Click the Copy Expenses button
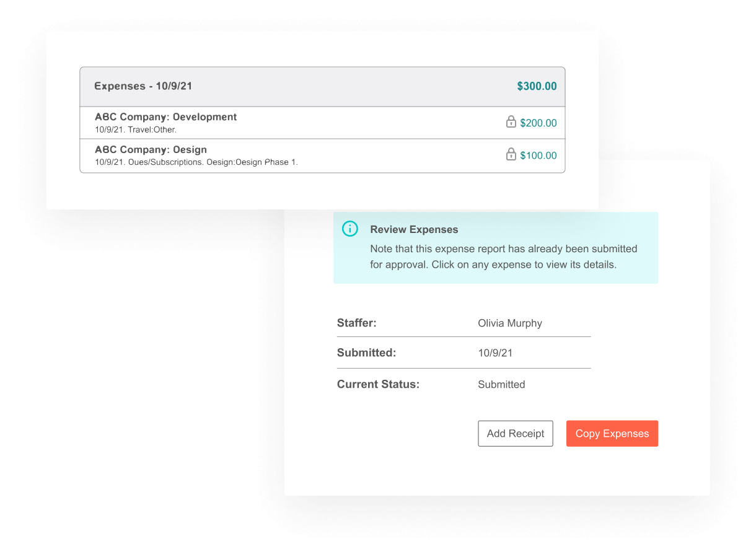Image resolution: width=756 pixels, height=557 pixels. [612, 434]
